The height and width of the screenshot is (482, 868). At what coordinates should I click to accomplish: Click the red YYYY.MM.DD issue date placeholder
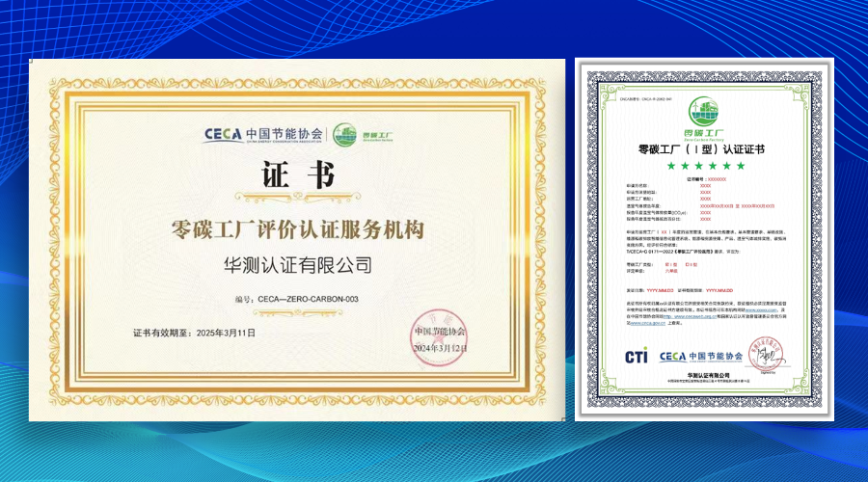[660, 290]
